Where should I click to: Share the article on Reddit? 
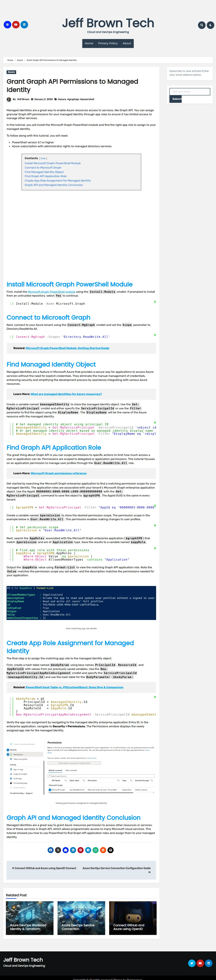103,850
